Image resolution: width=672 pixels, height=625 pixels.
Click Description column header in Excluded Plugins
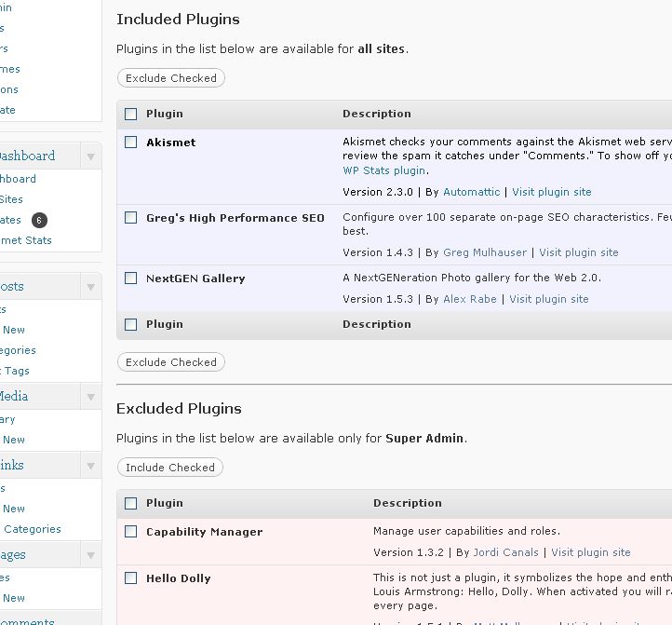[x=407, y=503]
